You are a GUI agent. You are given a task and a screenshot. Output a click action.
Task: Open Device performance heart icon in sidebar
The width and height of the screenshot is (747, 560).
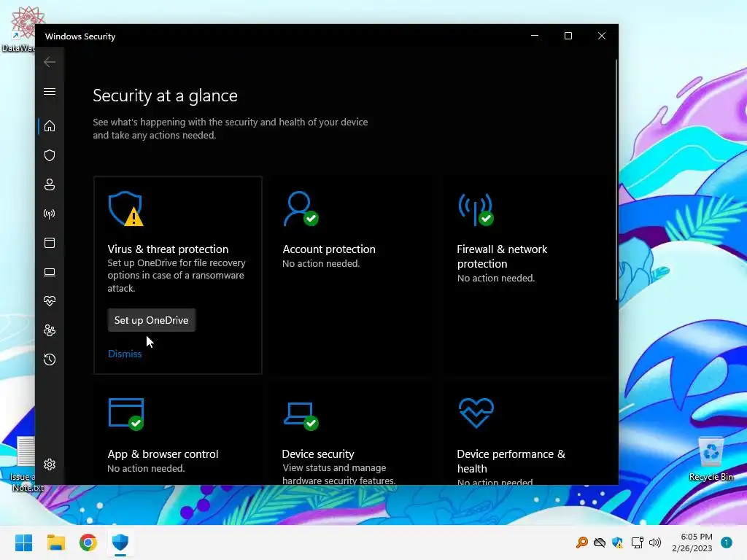tap(50, 301)
